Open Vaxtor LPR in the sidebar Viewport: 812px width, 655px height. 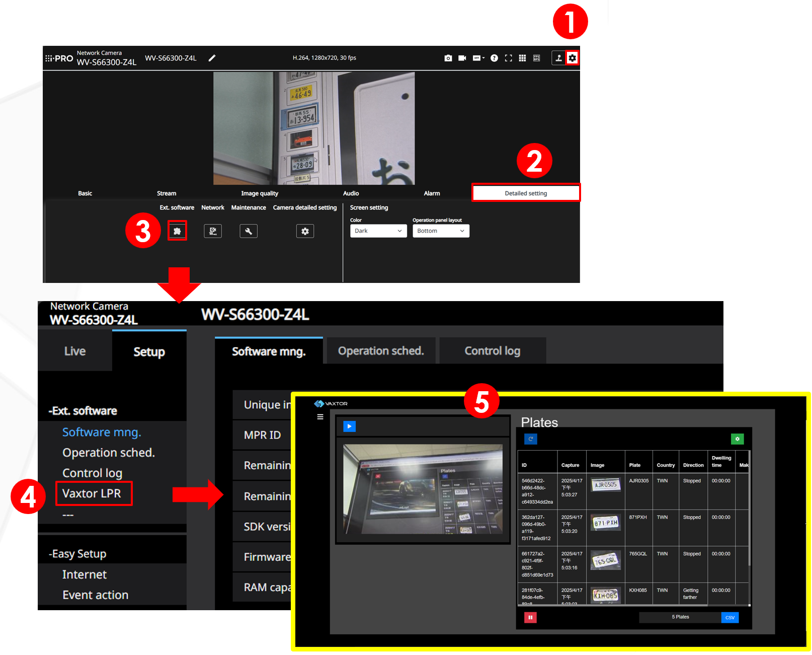[92, 493]
